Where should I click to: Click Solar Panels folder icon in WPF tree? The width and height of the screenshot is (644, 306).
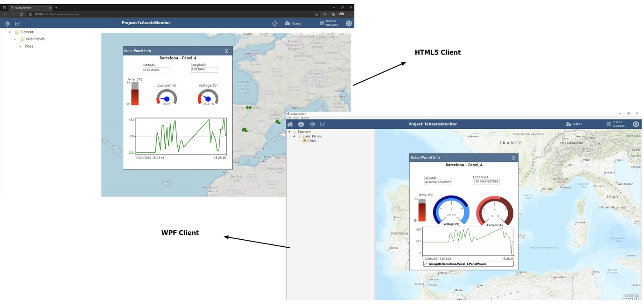[300, 136]
